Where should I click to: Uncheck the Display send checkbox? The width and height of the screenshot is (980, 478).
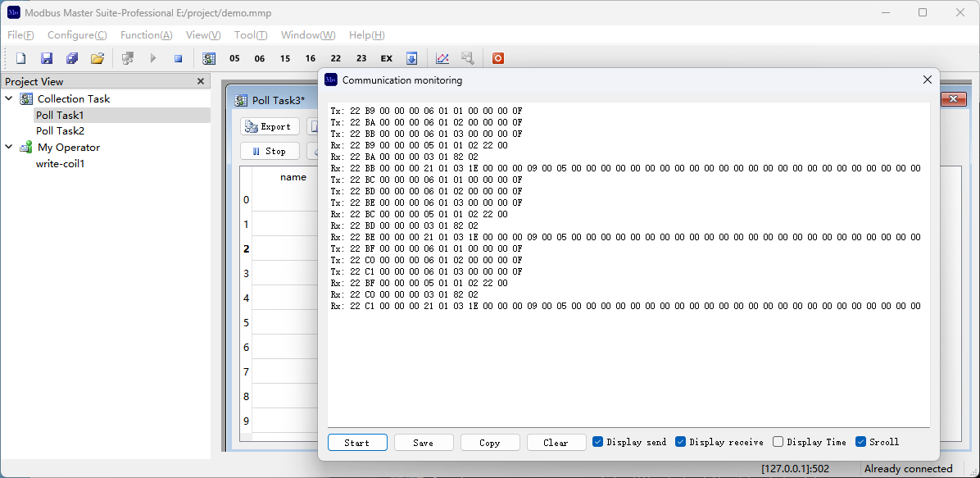[x=598, y=442]
